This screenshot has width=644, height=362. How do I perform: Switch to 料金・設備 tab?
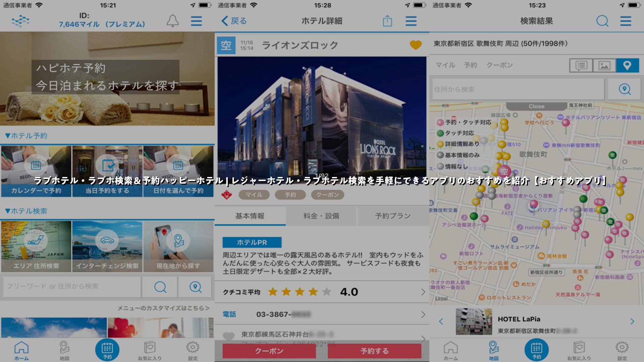click(321, 216)
